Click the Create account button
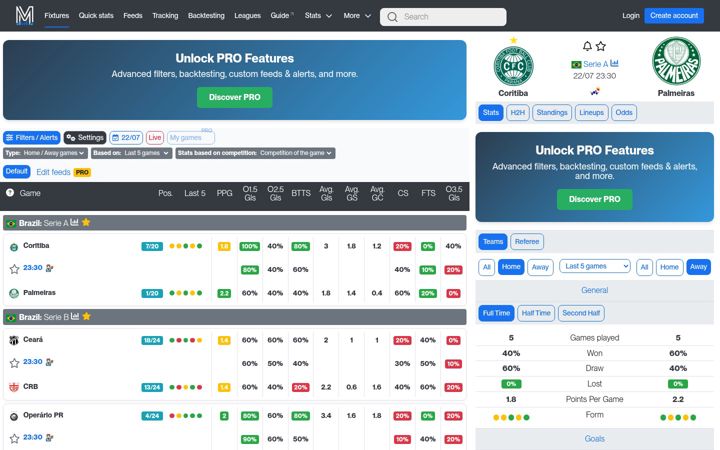 coord(674,16)
